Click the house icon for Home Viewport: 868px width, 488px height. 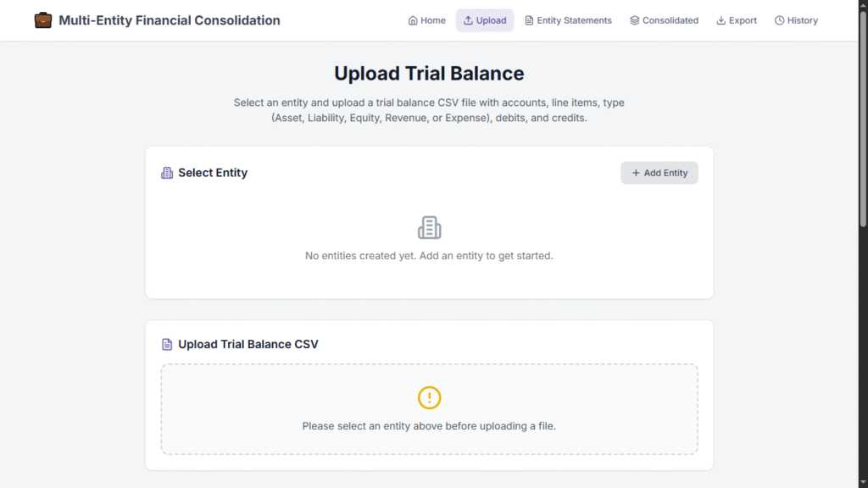[x=413, y=20]
